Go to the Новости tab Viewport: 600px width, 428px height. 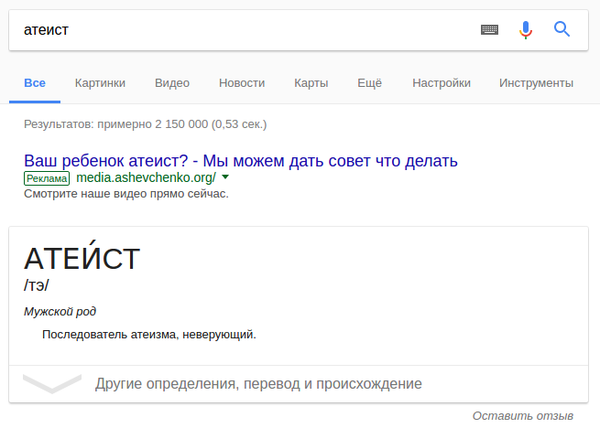coord(242,83)
